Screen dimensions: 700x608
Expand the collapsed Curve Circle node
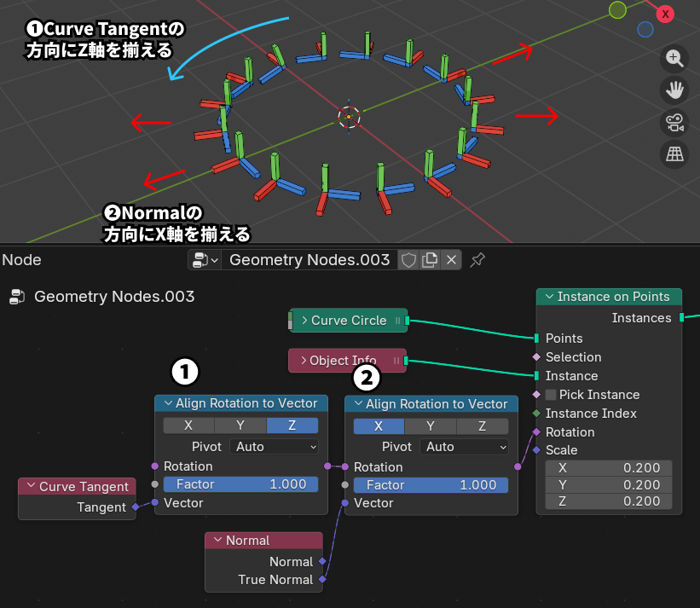coord(304,321)
